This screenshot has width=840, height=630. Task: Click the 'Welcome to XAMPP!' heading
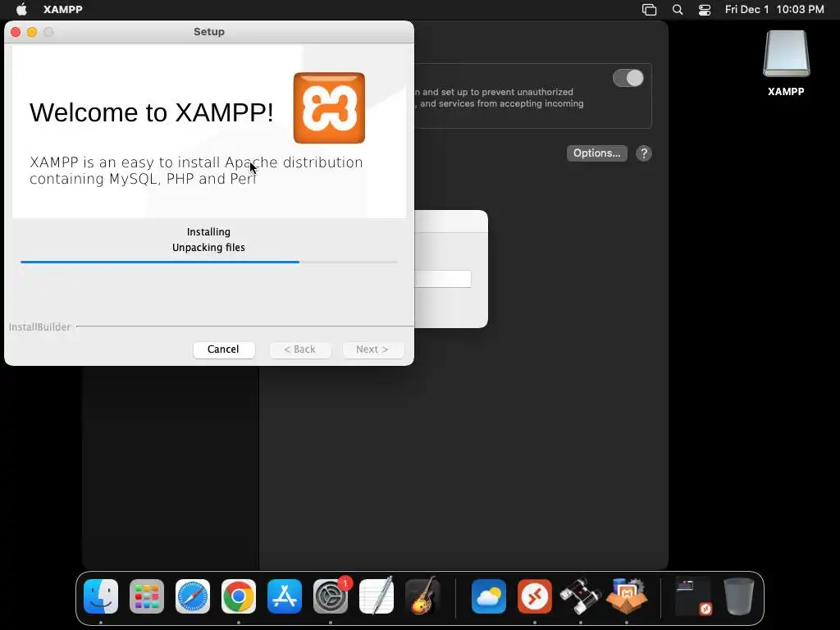[x=152, y=112]
